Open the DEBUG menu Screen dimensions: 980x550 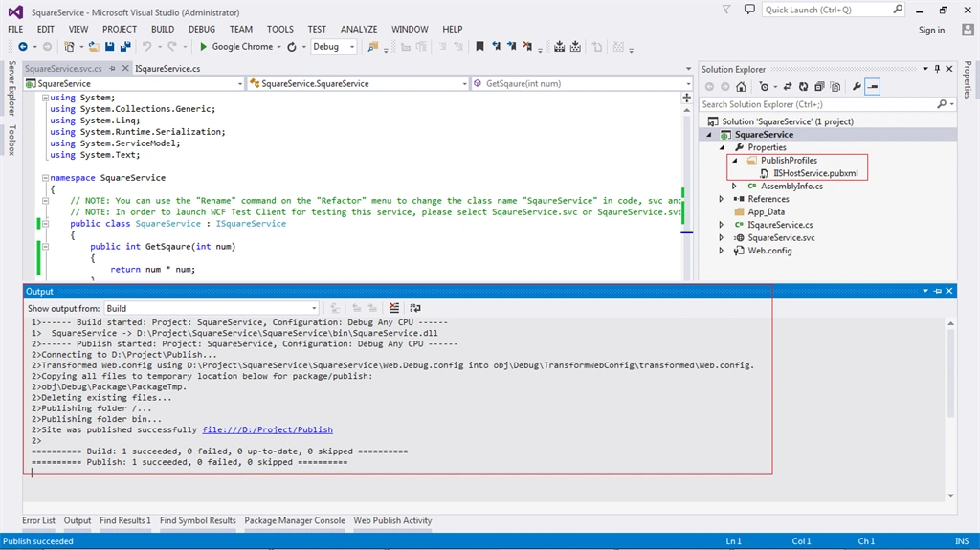[x=202, y=29]
